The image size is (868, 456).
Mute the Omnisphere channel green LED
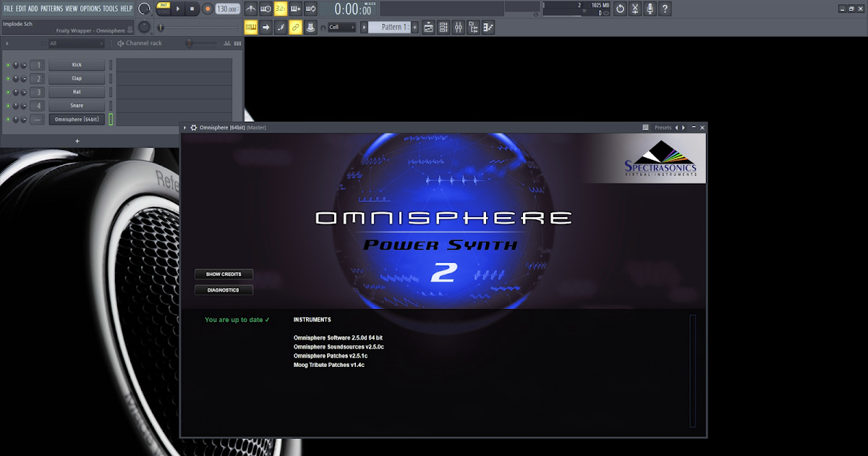click(8, 119)
